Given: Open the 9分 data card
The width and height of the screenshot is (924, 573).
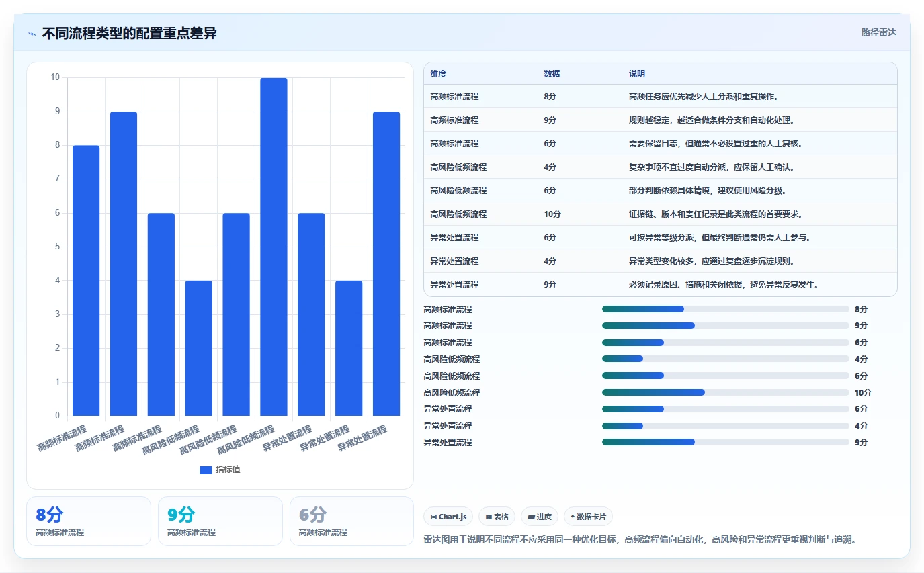Looking at the screenshot, I should tap(220, 521).
